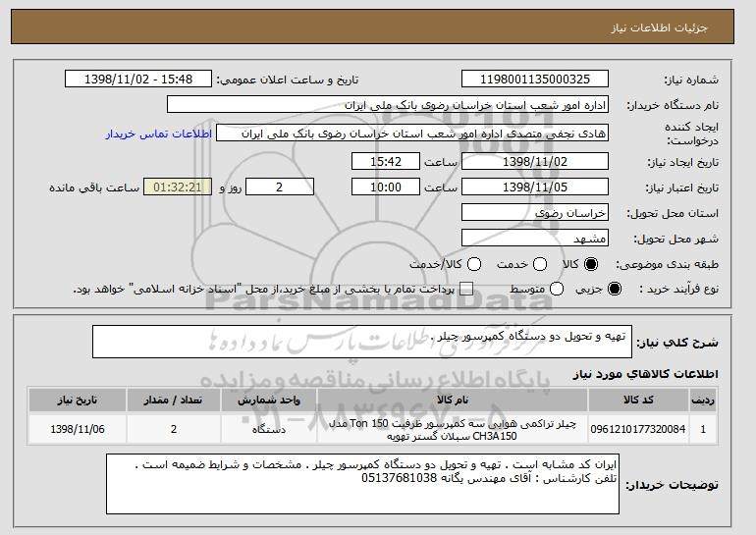Screen dimensions: 756x535
Task: Click the validity date field 1398/11/05
Action: coord(535,187)
